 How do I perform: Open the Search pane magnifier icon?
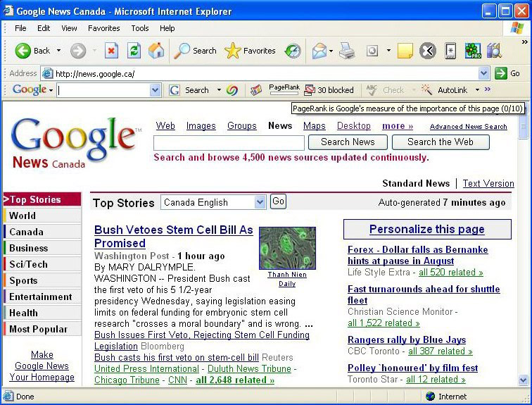pyautogui.click(x=182, y=51)
